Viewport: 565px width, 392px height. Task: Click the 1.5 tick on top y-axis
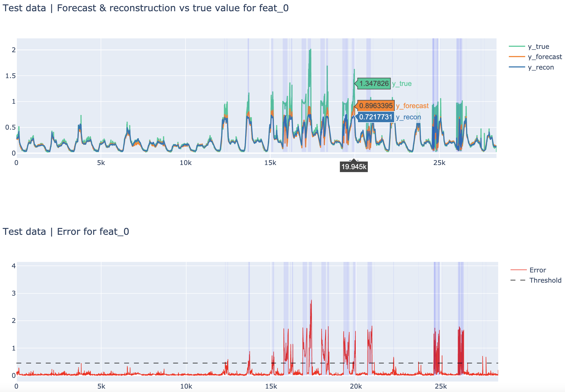pyautogui.click(x=10, y=76)
